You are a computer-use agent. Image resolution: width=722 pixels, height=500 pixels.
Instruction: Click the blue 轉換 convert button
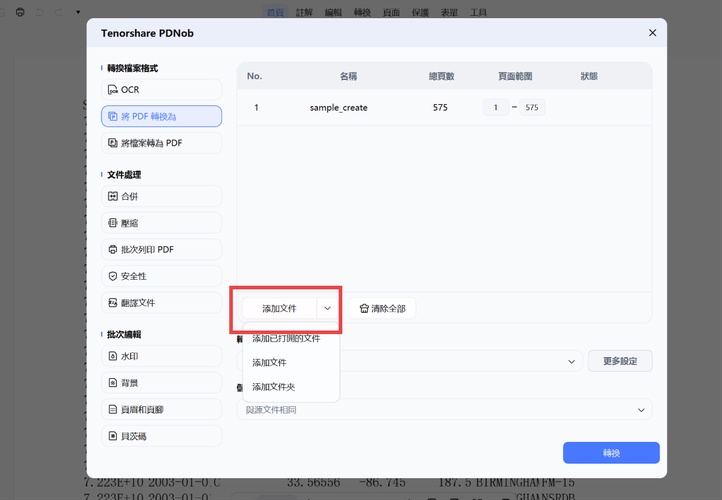(611, 453)
